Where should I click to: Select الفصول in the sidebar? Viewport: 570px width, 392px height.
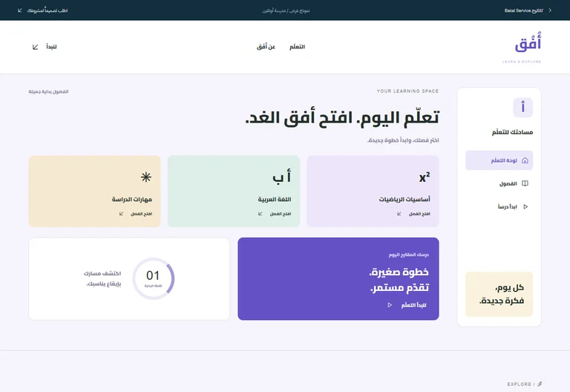pyautogui.click(x=499, y=183)
